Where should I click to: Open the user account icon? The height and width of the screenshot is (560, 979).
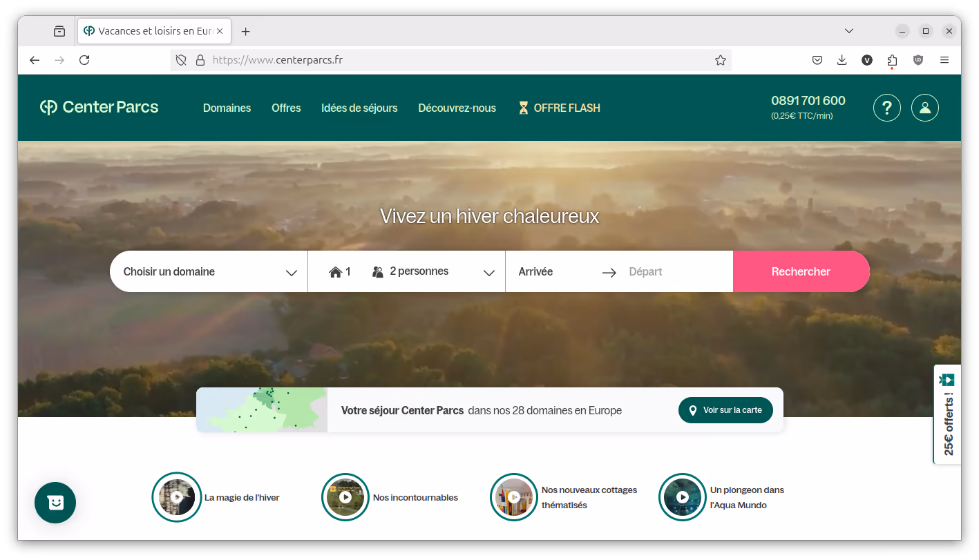click(925, 108)
